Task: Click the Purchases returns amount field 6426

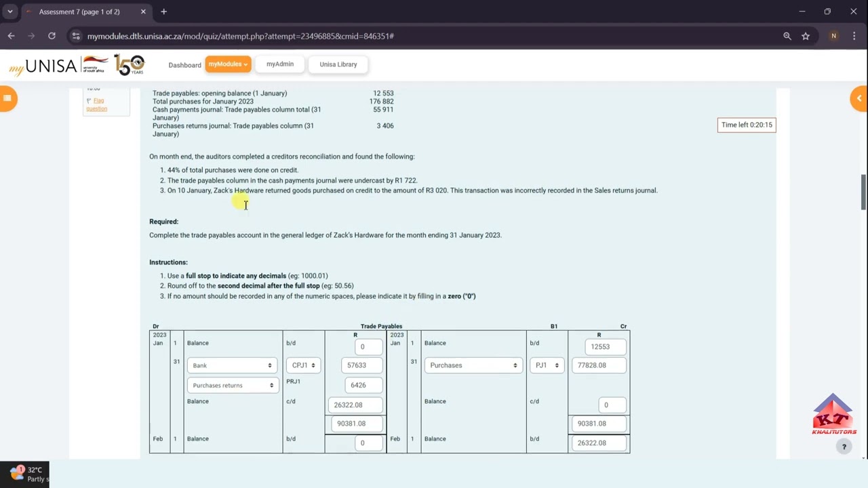Action: coord(363,385)
